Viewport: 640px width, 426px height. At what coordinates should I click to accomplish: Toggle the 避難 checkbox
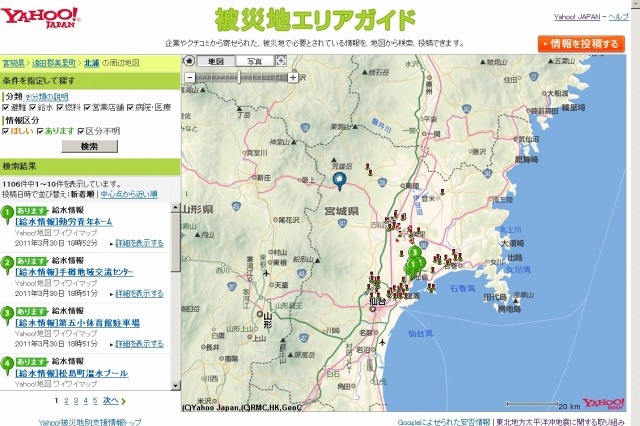coord(5,107)
